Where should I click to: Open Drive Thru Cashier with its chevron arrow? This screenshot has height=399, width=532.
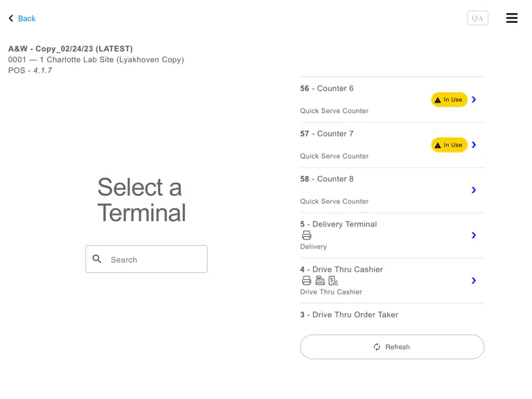[x=474, y=281]
